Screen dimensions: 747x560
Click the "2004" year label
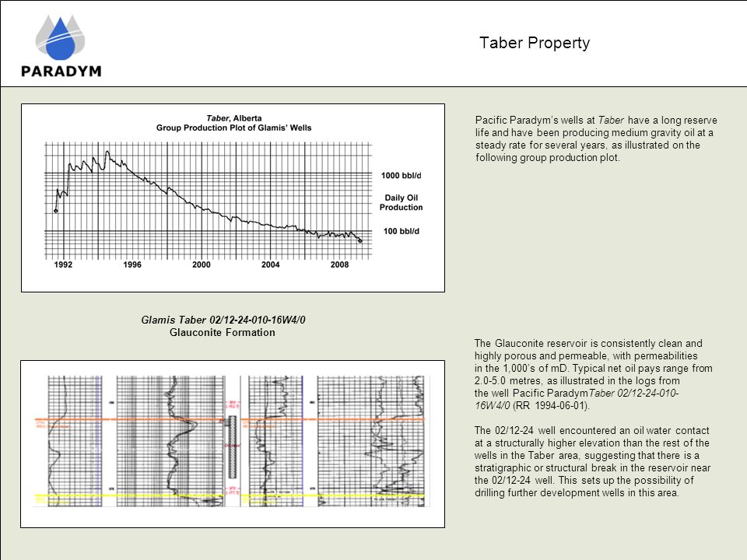coord(270,264)
